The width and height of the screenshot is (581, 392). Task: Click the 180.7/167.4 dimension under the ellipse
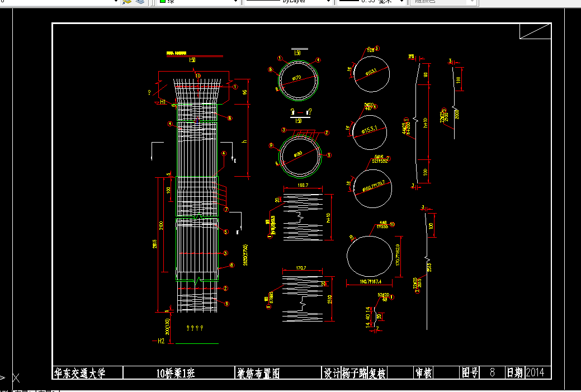(x=371, y=282)
